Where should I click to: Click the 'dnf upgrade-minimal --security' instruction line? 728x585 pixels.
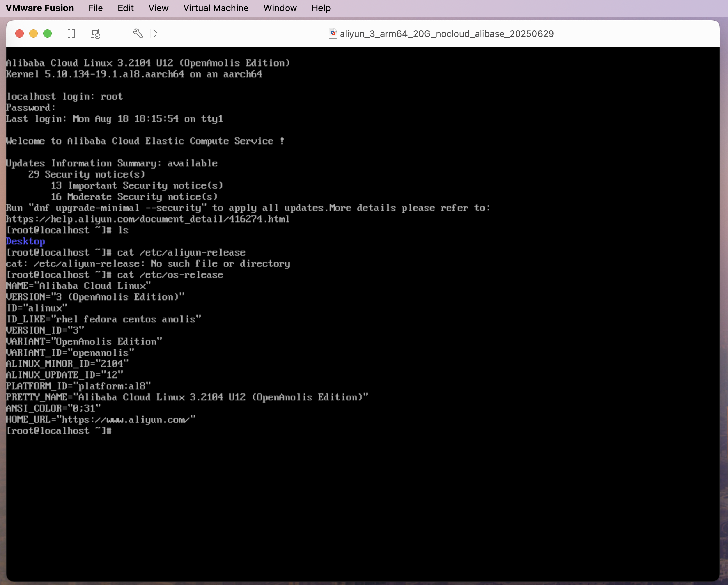click(248, 208)
